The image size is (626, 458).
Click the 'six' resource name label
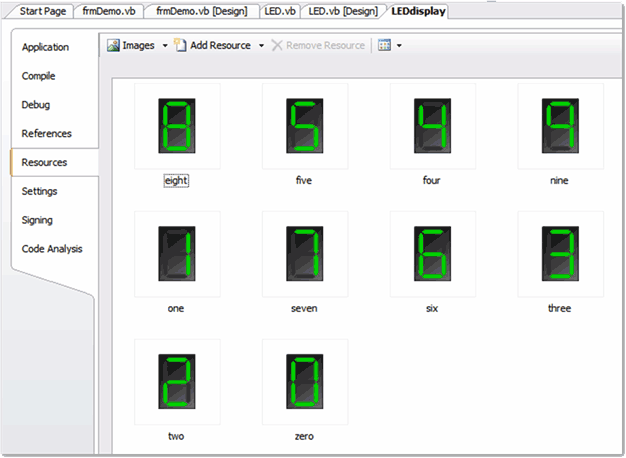click(432, 308)
